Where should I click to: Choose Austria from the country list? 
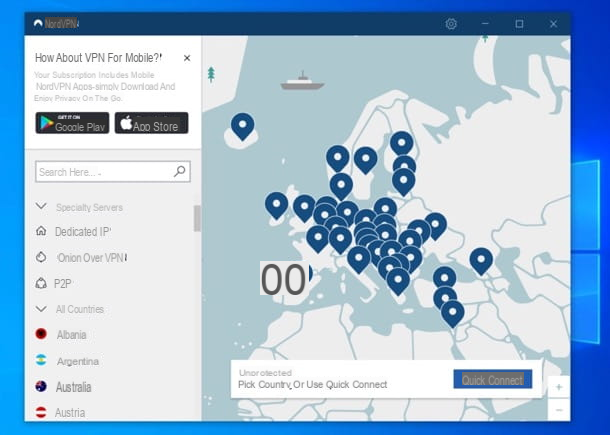70,413
